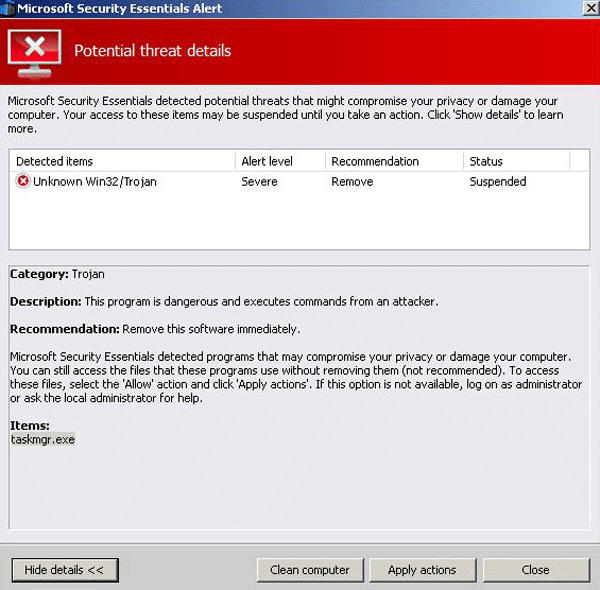Click the Category: Trojan detail line
The height and width of the screenshot is (590, 600).
pyautogui.click(x=57, y=274)
